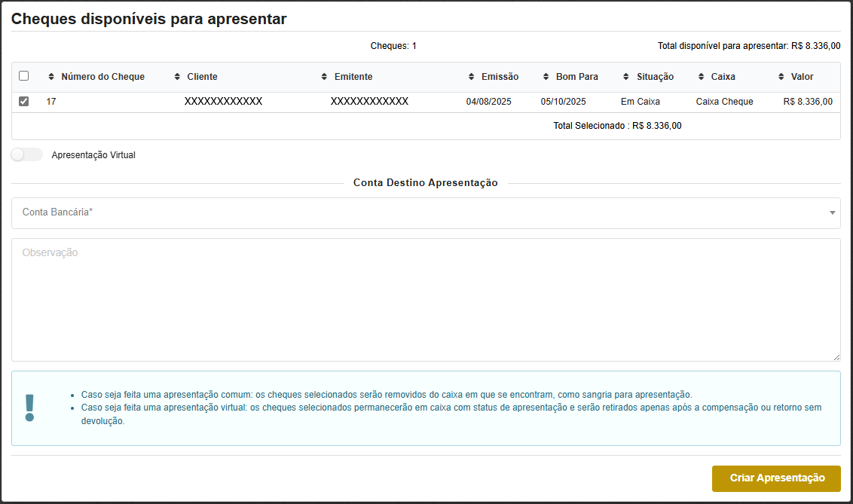The height and width of the screenshot is (504, 853).
Task: Click the Criar Apresentação button
Action: coord(776,478)
